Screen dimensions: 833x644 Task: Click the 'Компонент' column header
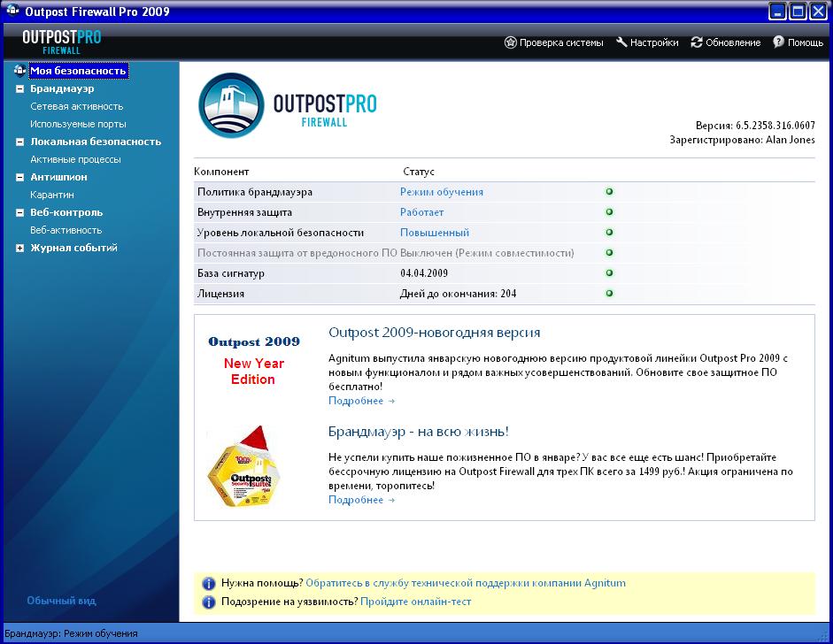coord(221,172)
